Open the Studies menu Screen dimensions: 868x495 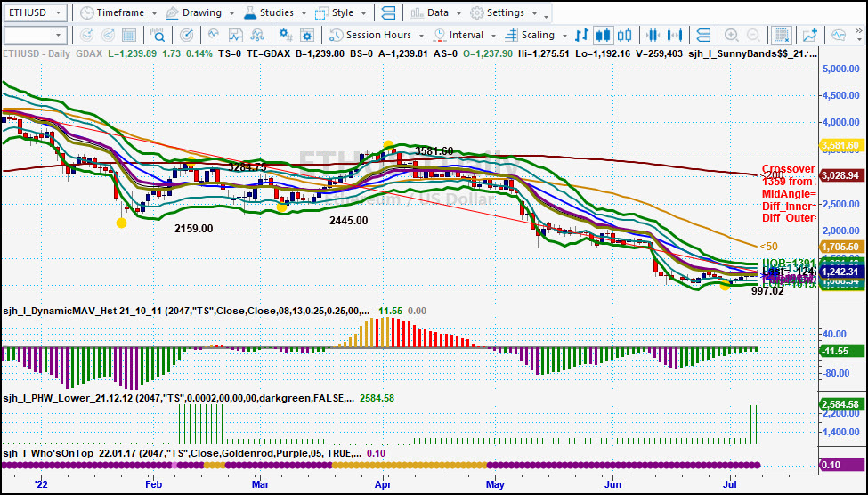coord(273,12)
